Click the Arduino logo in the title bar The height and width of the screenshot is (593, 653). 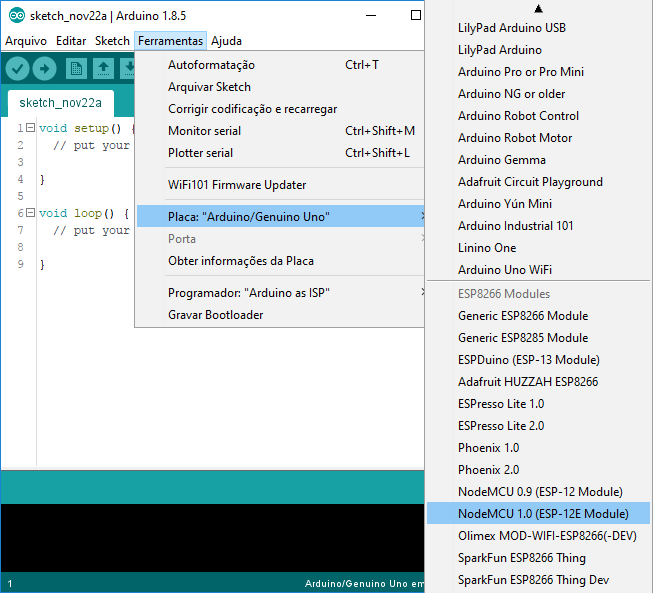point(17,16)
